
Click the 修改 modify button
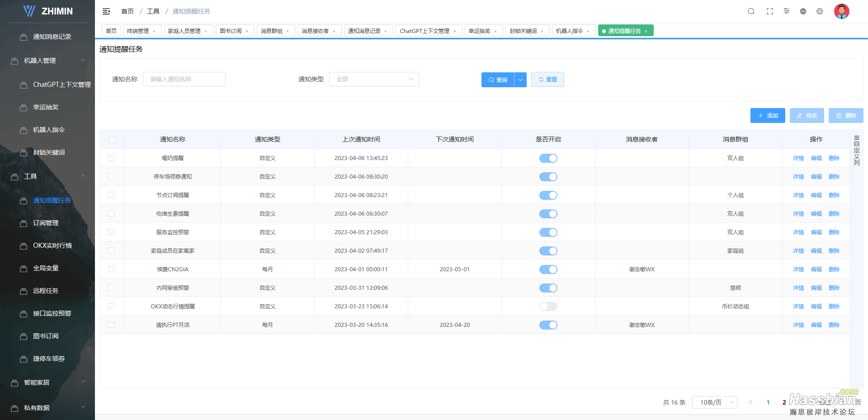pyautogui.click(x=807, y=116)
